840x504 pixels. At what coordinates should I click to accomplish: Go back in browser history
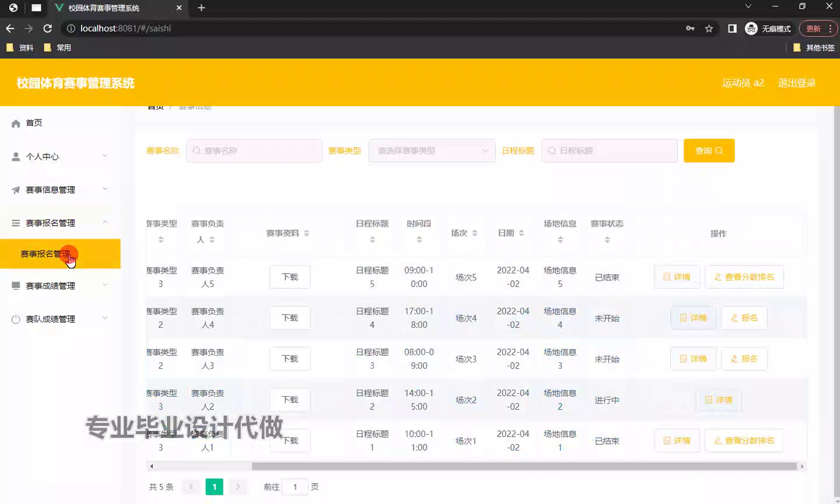(10, 28)
